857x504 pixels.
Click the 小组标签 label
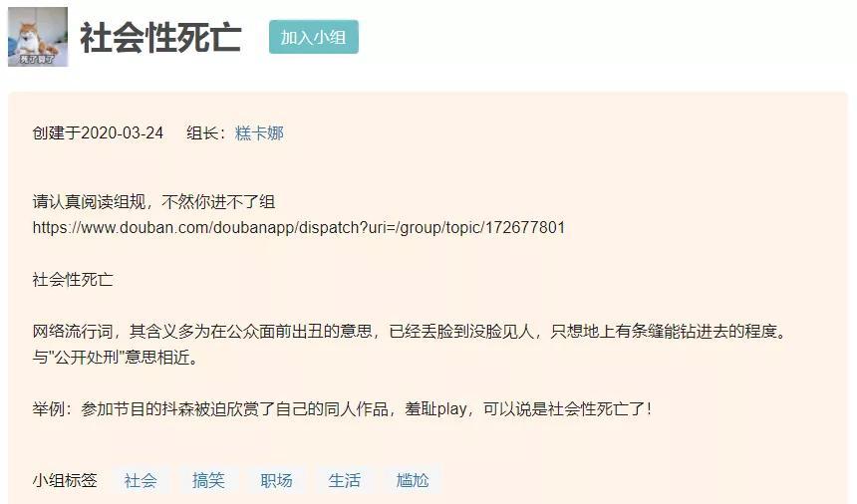65,480
